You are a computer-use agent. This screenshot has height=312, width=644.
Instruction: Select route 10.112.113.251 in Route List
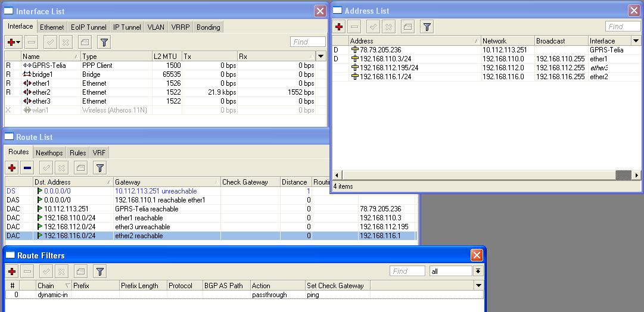pyautogui.click(x=211, y=209)
